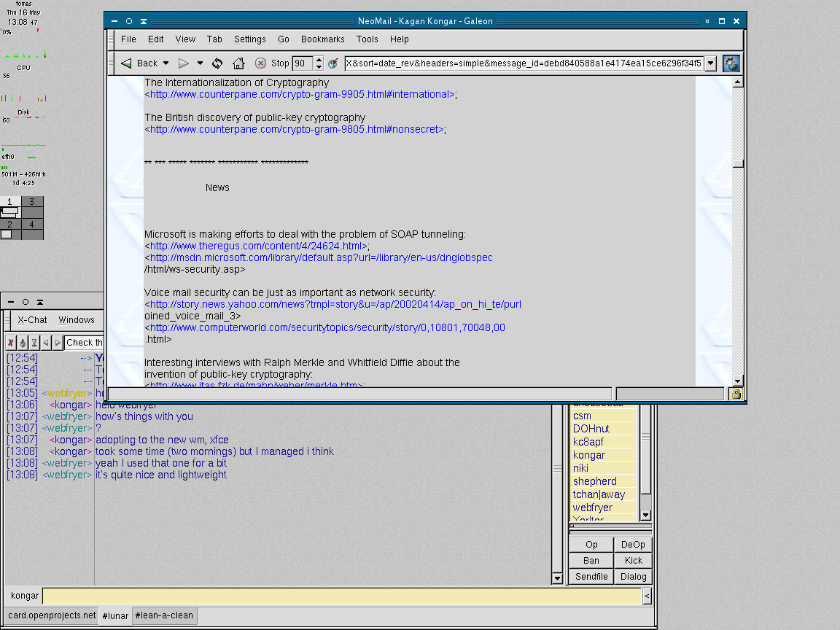Click the X-Chat message input field
Viewport: 840px width, 630px height.
[x=341, y=596]
